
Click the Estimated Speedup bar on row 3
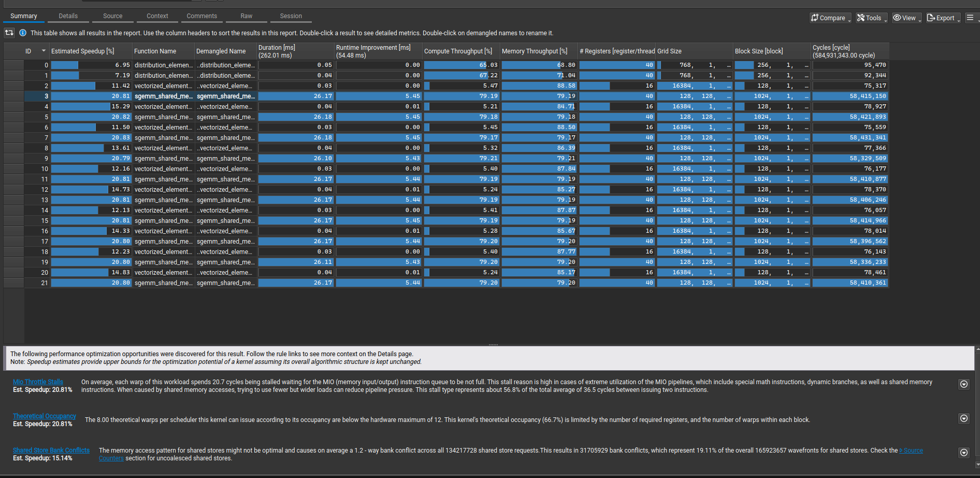click(x=91, y=96)
